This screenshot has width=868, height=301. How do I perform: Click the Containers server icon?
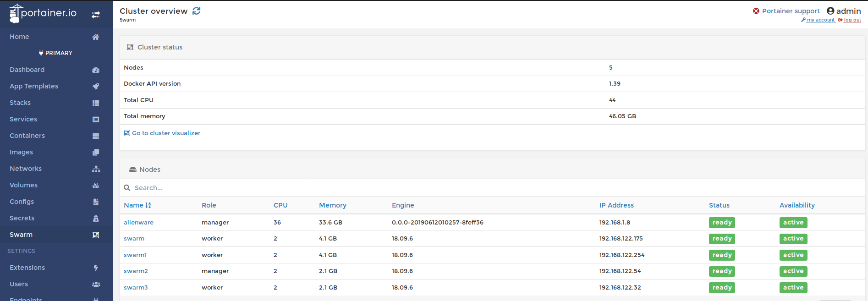coord(96,136)
